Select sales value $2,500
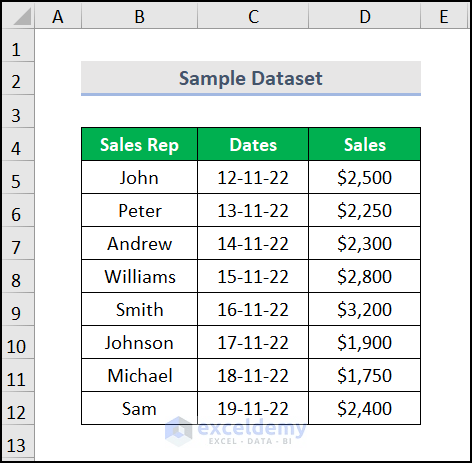Viewport: 472px width, 463px height. click(x=365, y=177)
